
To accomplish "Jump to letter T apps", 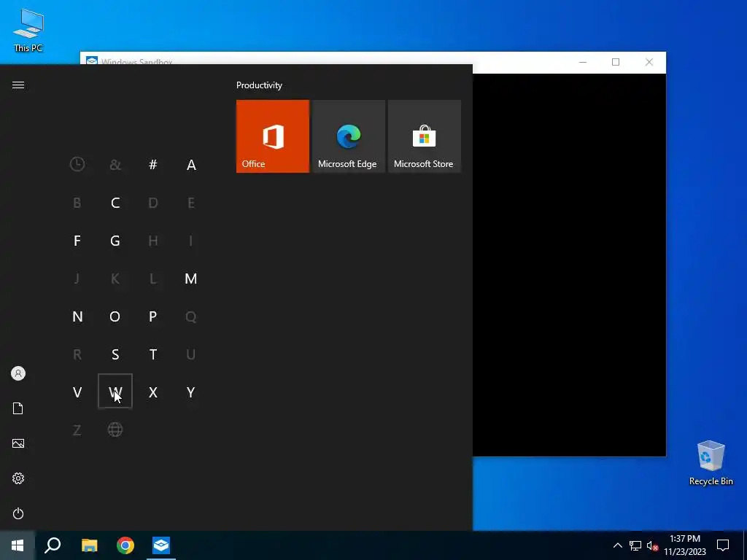I will pyautogui.click(x=153, y=354).
